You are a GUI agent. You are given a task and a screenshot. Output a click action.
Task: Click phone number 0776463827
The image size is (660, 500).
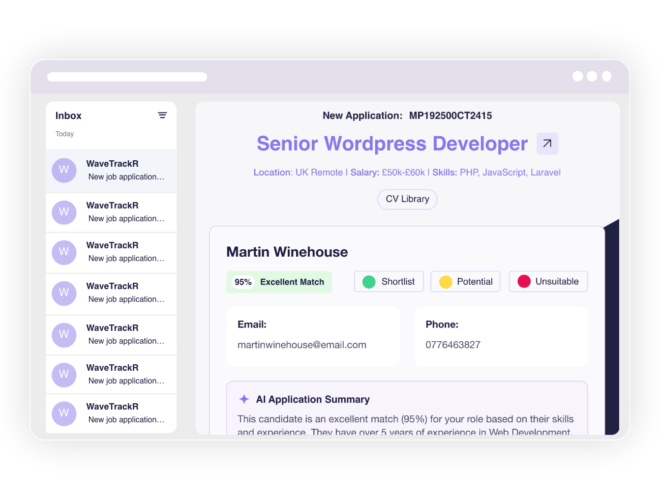(453, 345)
